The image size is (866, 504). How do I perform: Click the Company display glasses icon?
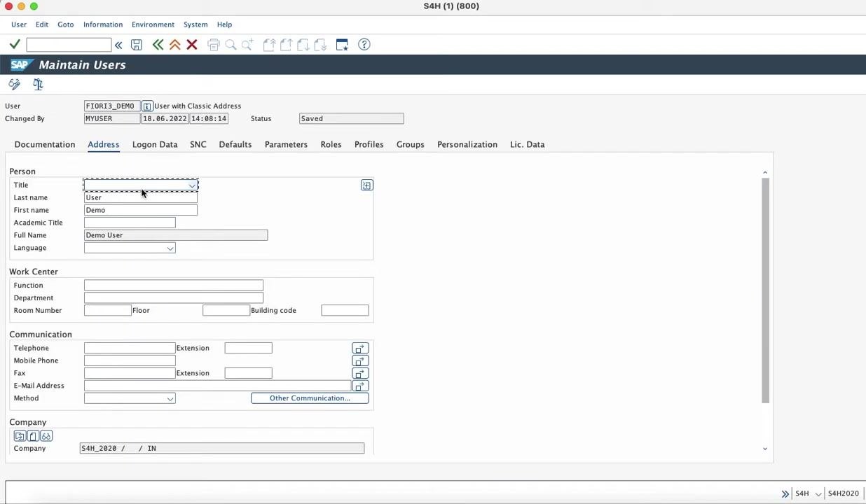(x=46, y=436)
